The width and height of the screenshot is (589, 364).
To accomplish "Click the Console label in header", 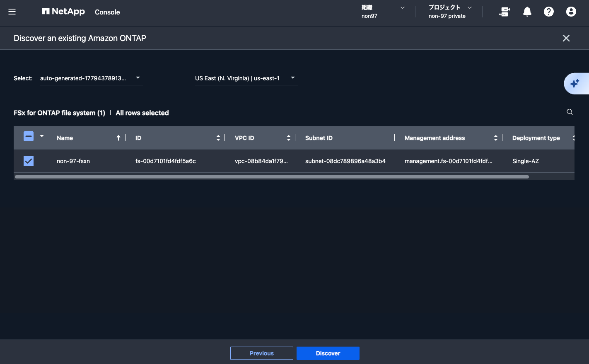I will (107, 12).
